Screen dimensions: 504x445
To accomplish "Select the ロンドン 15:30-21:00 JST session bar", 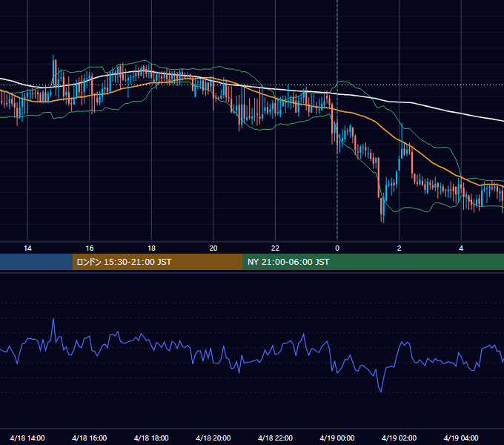I will coord(157,262).
